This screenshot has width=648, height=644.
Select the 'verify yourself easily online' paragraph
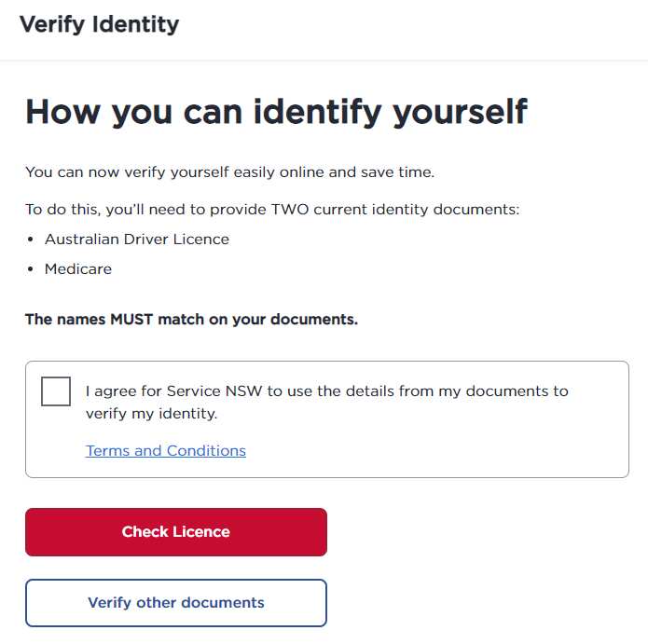229,172
